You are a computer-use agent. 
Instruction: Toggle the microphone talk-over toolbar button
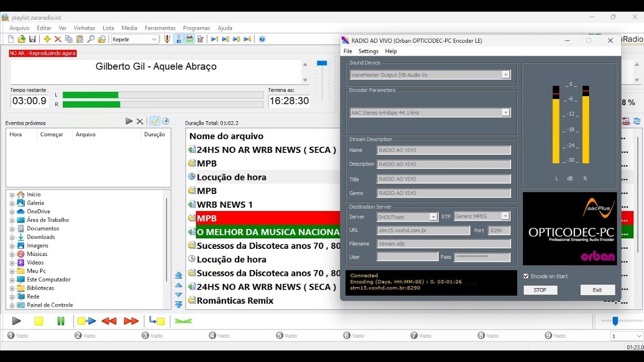pos(178,39)
